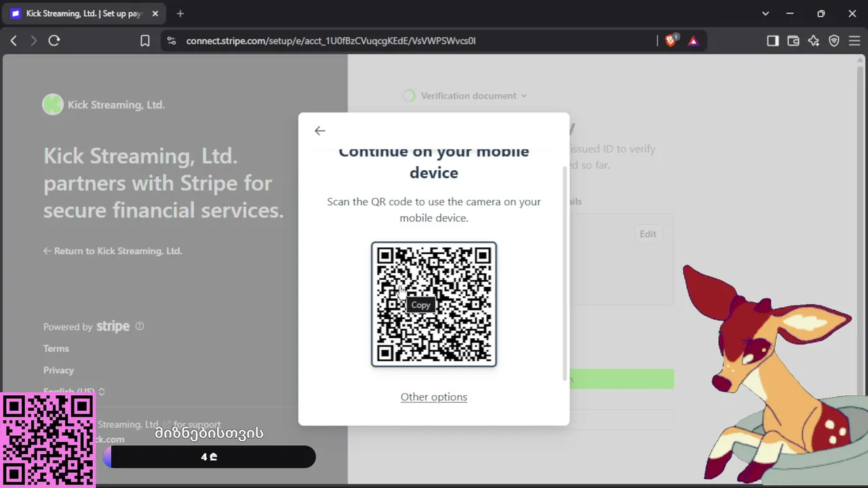Bookmark this page with the bookmark icon
Screen dimensions: 868x488
click(145, 41)
